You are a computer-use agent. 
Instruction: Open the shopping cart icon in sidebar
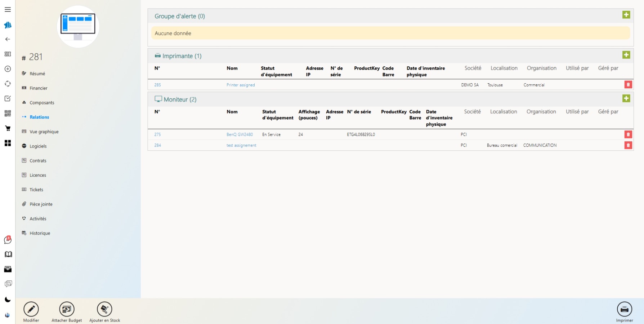point(8,128)
